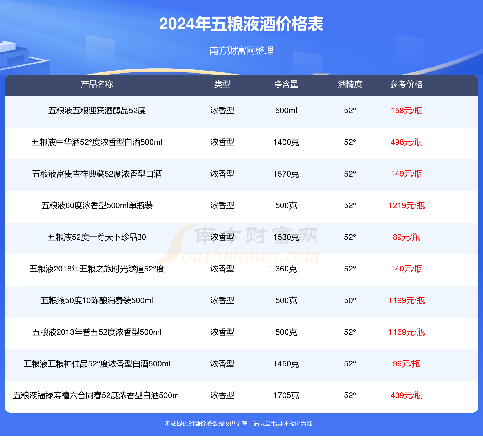
Task: Click the price 1199元/瓶
Action: [407, 300]
